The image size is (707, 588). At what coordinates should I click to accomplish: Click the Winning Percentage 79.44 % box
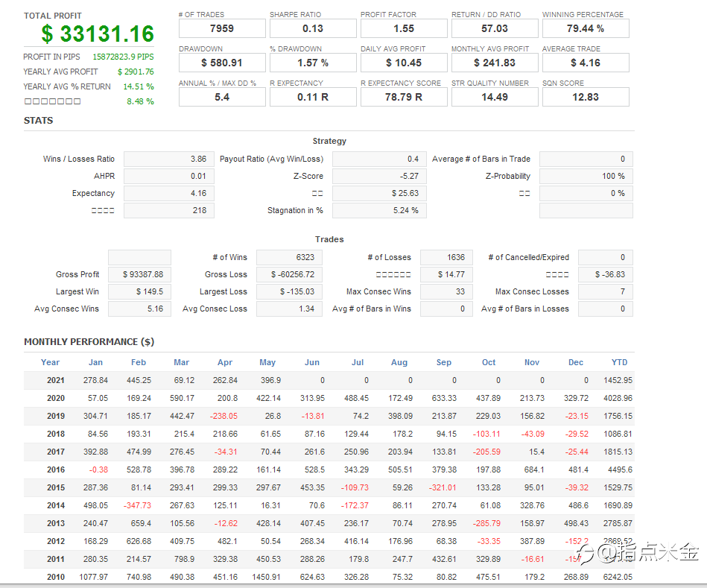[586, 28]
